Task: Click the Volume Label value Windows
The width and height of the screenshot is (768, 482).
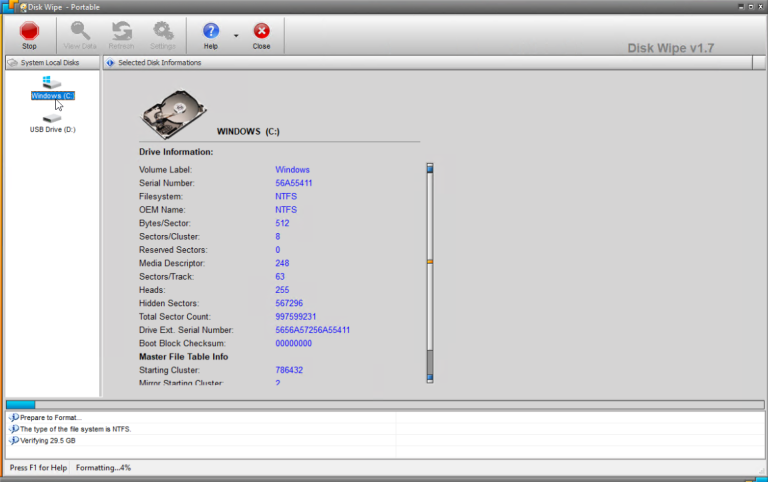Action: pos(292,169)
